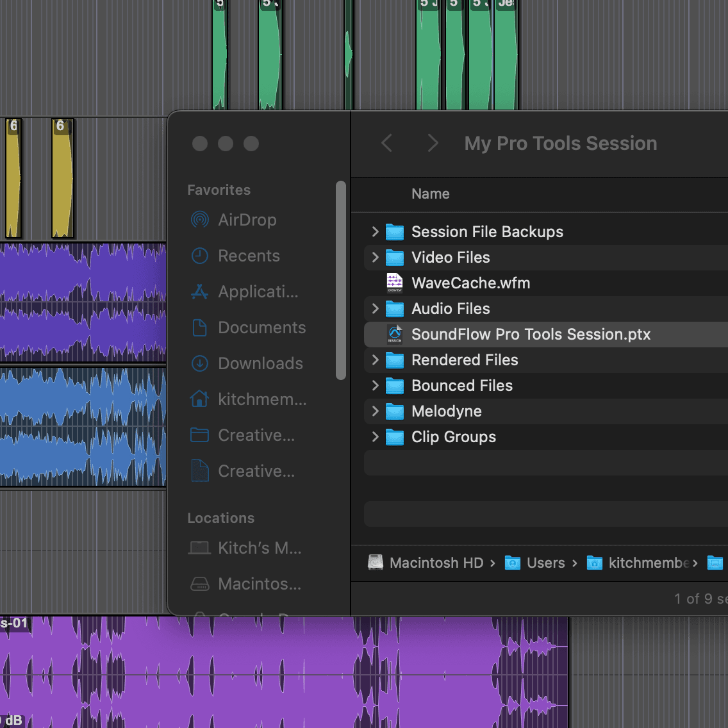
Task: Select the SoundFlow Pro Tools Session.ptx file icon
Action: (x=395, y=335)
